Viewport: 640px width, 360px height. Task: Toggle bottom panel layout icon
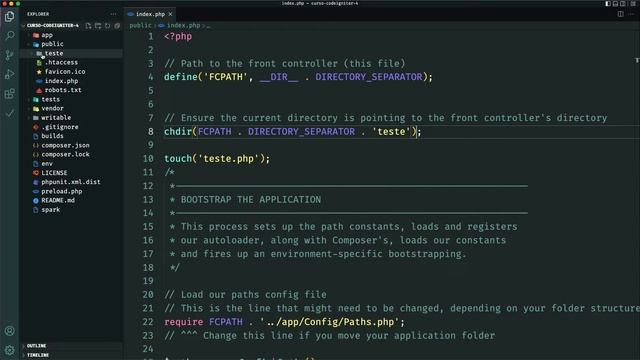point(615,3)
